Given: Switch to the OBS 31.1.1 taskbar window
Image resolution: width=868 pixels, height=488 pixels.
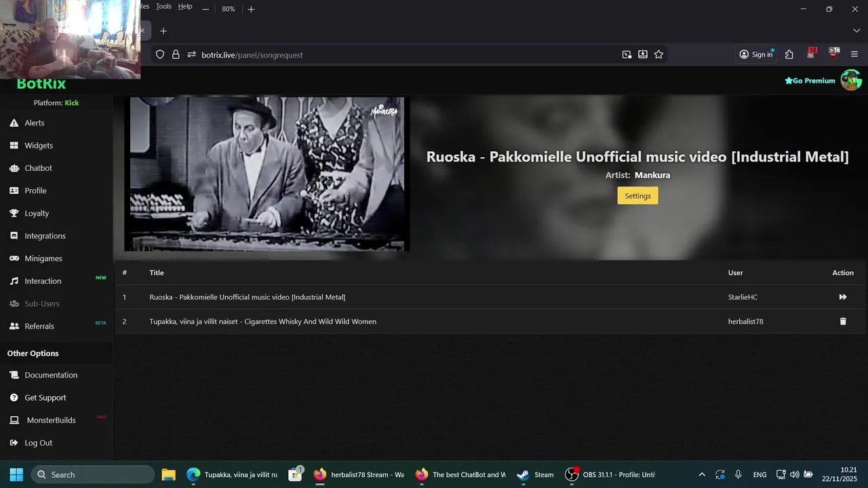Looking at the screenshot, I should [611, 474].
